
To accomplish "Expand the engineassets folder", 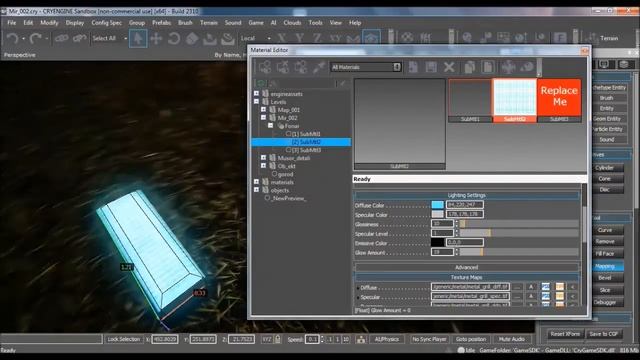I will pos(256,94).
